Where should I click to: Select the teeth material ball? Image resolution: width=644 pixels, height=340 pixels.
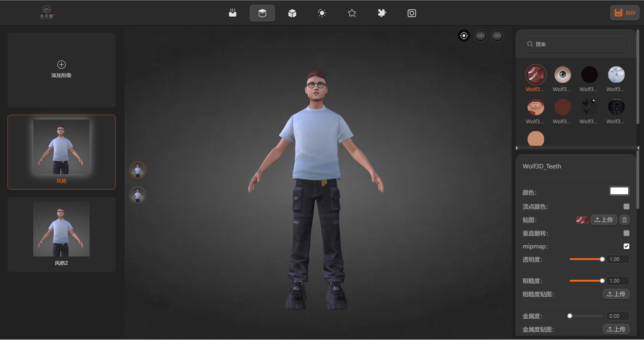click(x=536, y=74)
